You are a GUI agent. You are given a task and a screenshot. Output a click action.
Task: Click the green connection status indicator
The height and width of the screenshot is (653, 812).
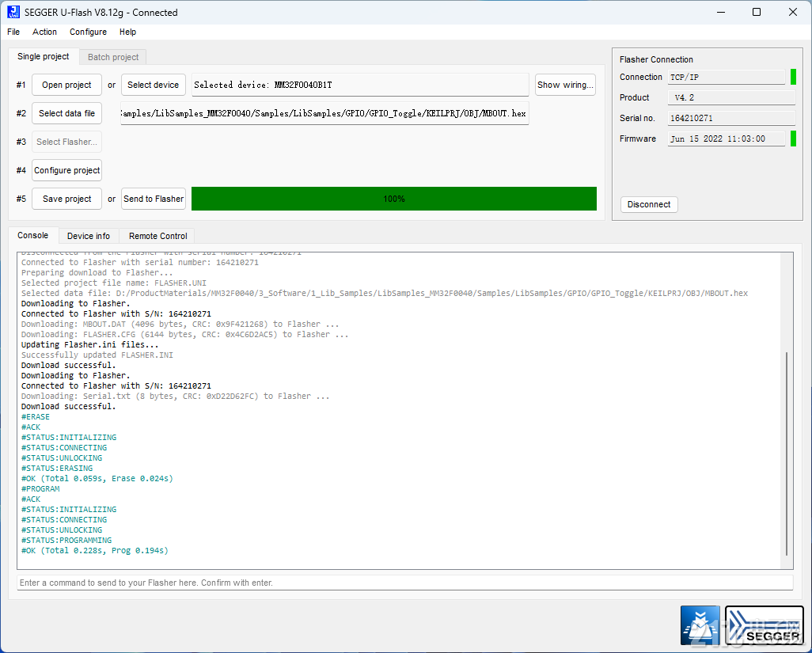pyautogui.click(x=793, y=77)
